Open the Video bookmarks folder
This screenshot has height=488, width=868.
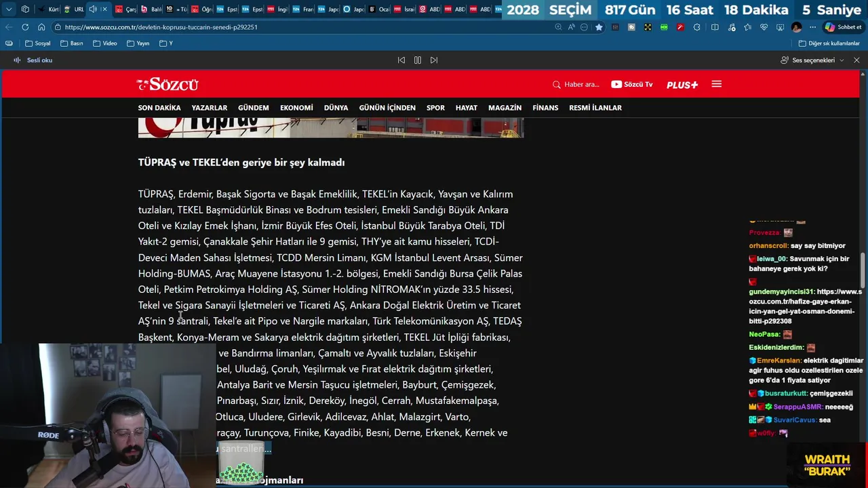(x=104, y=43)
